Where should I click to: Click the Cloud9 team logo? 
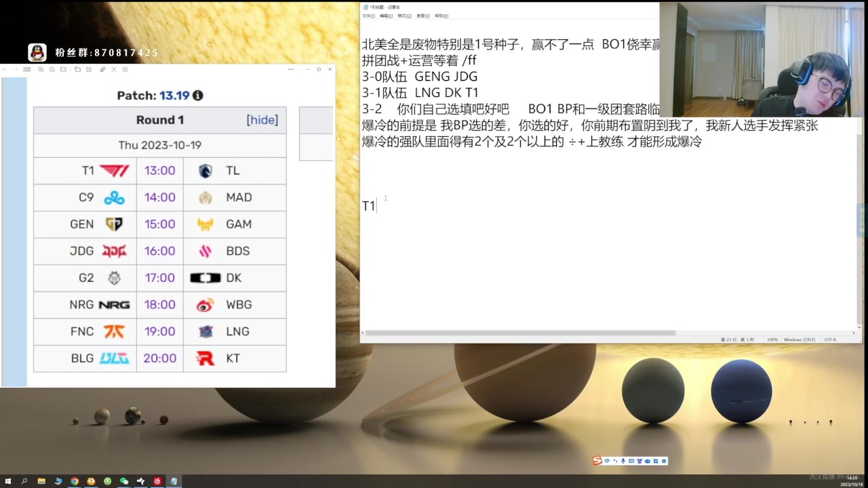[114, 197]
